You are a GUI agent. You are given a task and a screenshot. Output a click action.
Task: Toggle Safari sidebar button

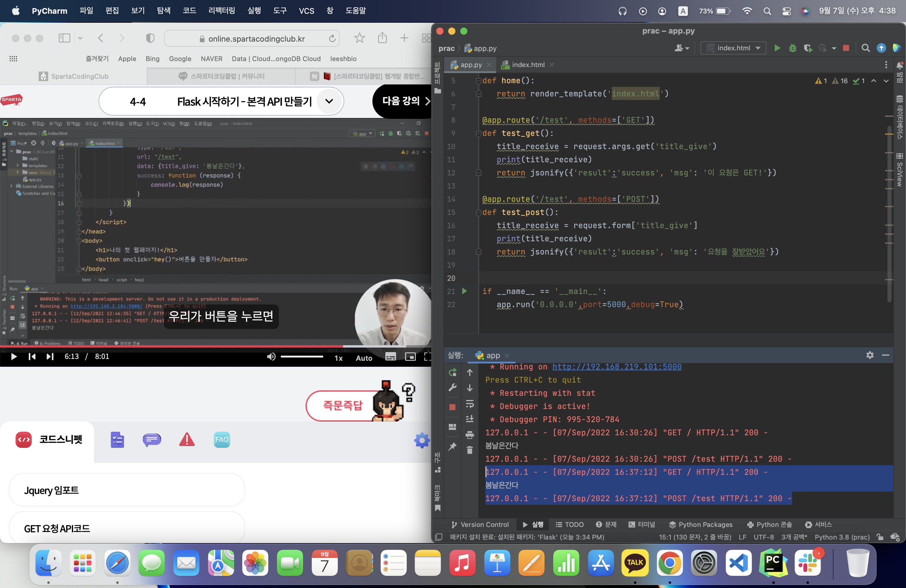click(x=64, y=38)
